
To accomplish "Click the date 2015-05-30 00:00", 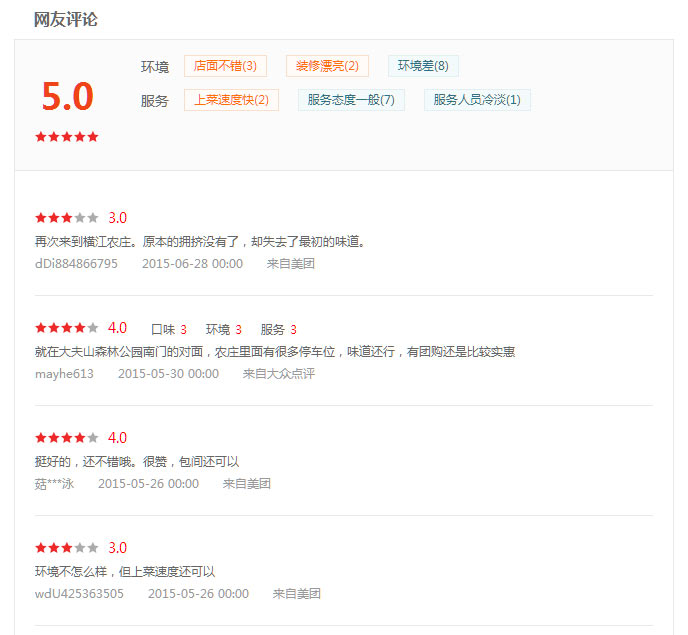I will point(168,374).
